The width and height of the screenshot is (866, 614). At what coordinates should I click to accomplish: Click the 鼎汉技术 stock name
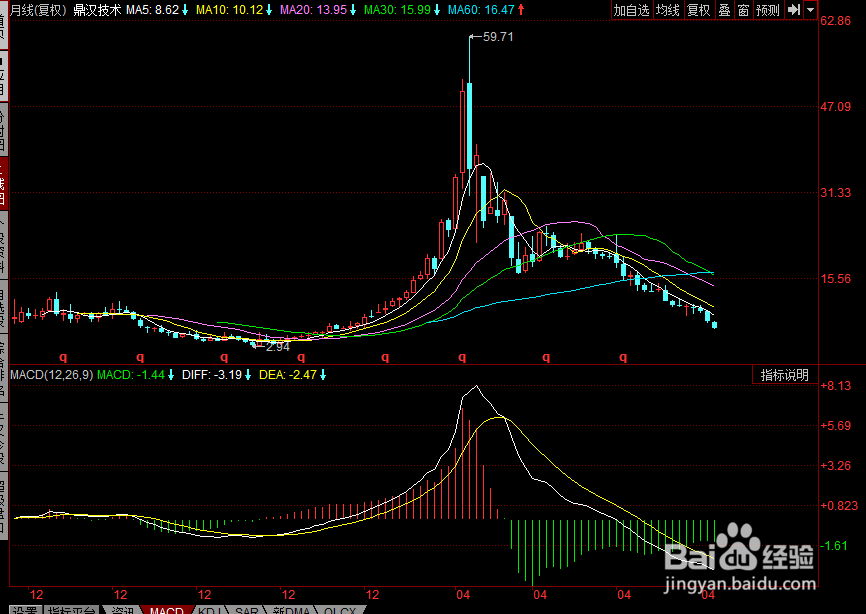pos(97,10)
